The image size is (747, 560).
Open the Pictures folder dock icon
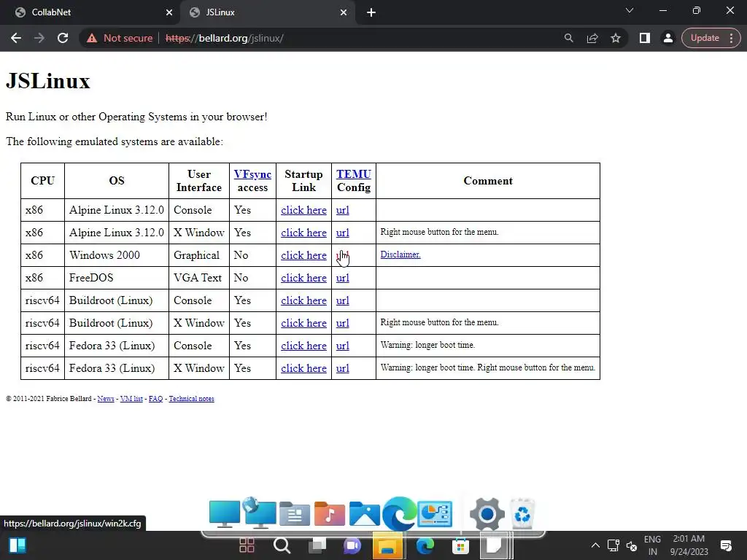point(365,514)
